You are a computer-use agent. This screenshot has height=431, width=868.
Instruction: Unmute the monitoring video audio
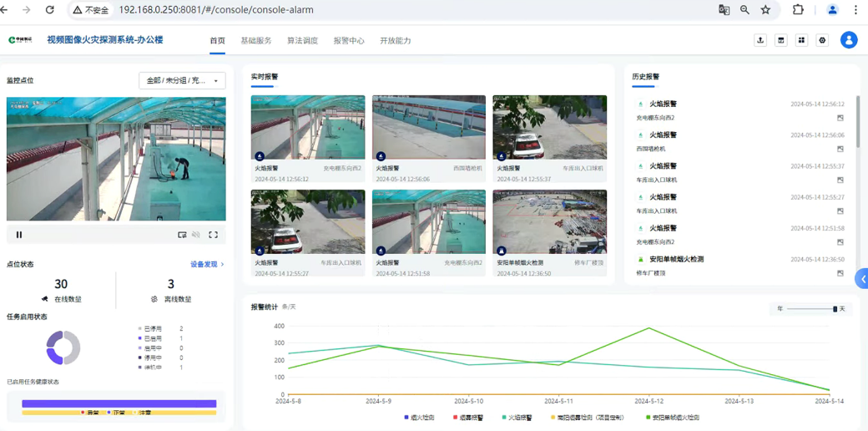click(x=196, y=235)
